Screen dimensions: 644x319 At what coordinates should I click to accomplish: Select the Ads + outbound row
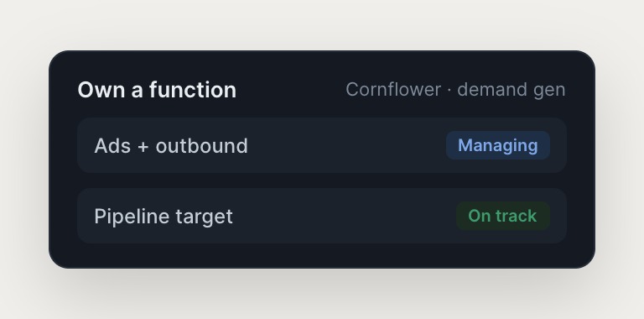pyautogui.click(x=322, y=145)
